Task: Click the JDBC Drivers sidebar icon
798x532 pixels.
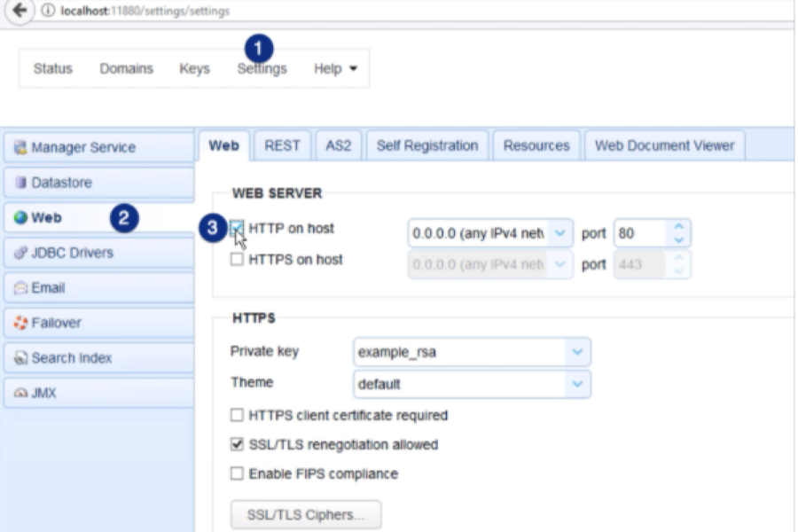Action: point(20,253)
